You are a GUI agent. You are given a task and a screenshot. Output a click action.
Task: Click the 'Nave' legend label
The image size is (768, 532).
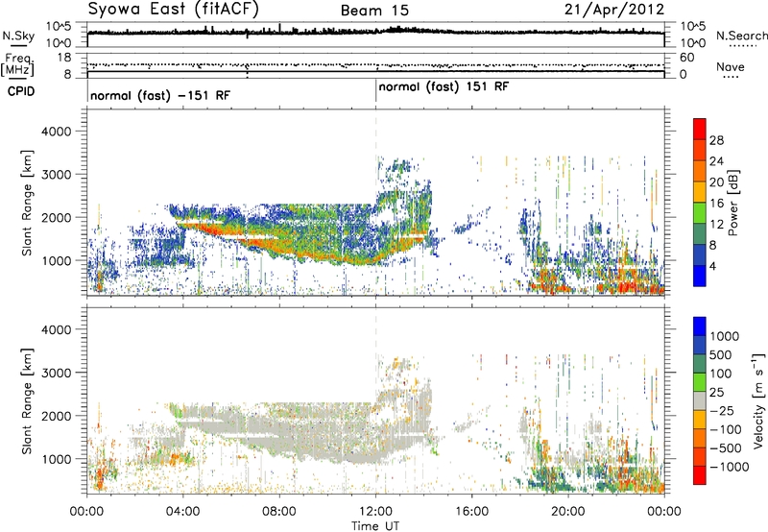(730, 67)
